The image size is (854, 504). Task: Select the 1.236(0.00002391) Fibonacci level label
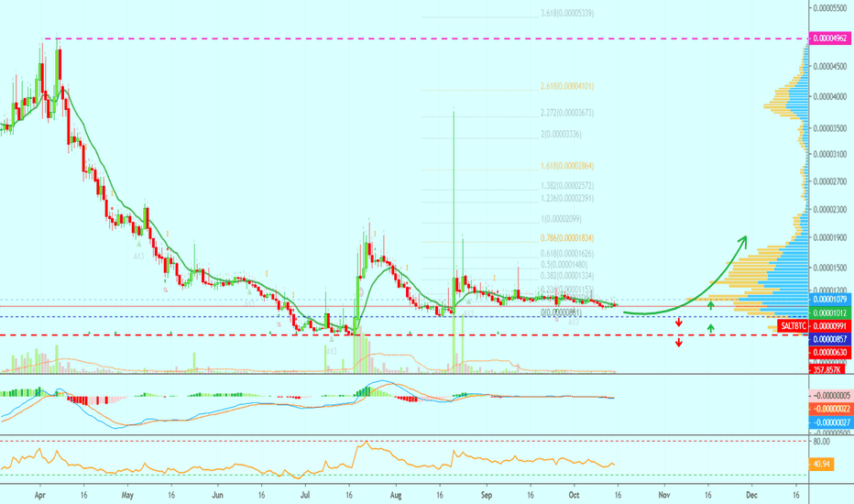[x=567, y=198]
